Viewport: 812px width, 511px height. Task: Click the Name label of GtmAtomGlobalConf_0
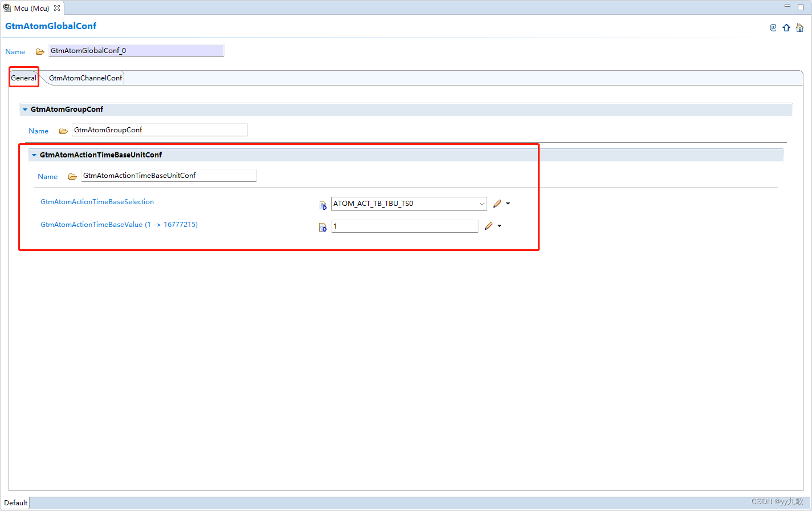tap(15, 52)
